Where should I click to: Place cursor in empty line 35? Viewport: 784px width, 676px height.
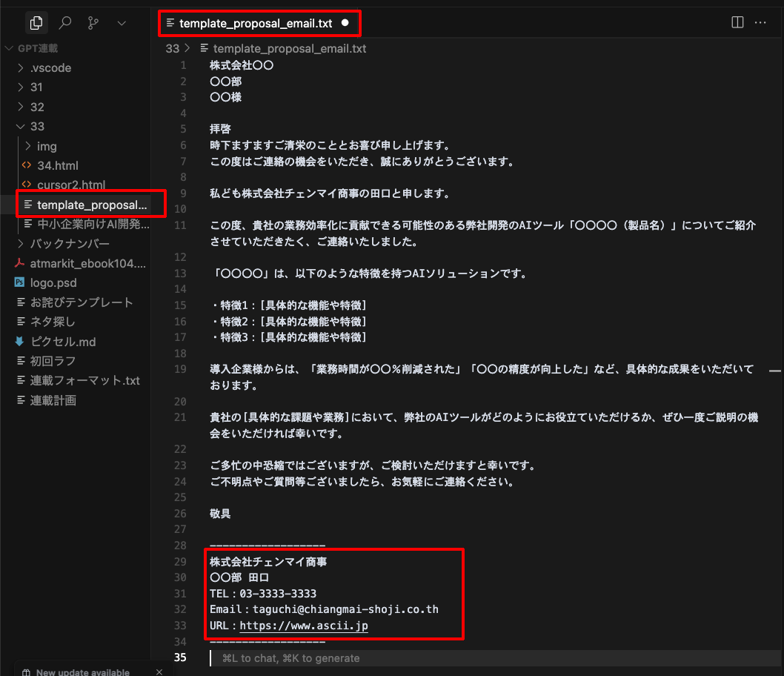pyautogui.click(x=495, y=658)
